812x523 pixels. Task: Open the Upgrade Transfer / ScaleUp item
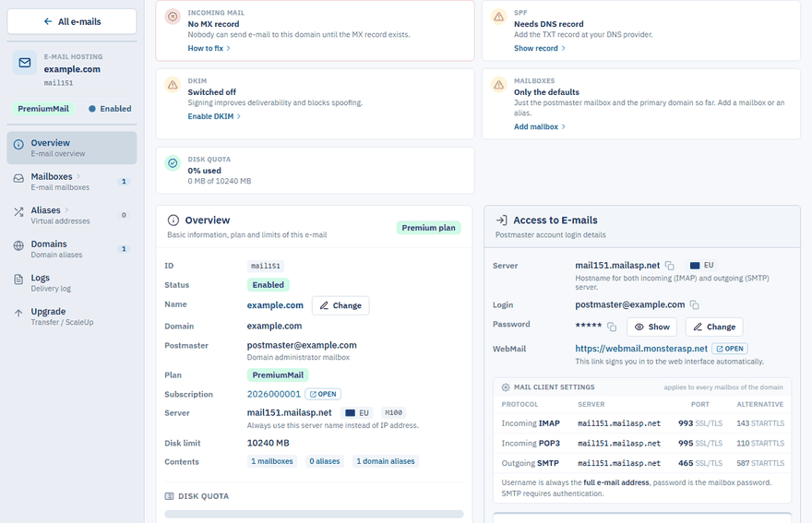click(71, 315)
